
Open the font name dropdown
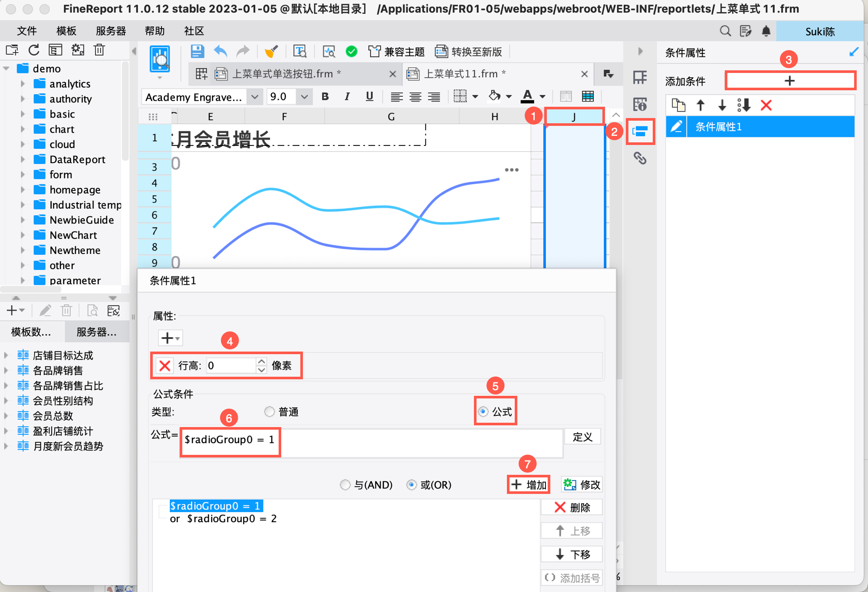point(255,97)
